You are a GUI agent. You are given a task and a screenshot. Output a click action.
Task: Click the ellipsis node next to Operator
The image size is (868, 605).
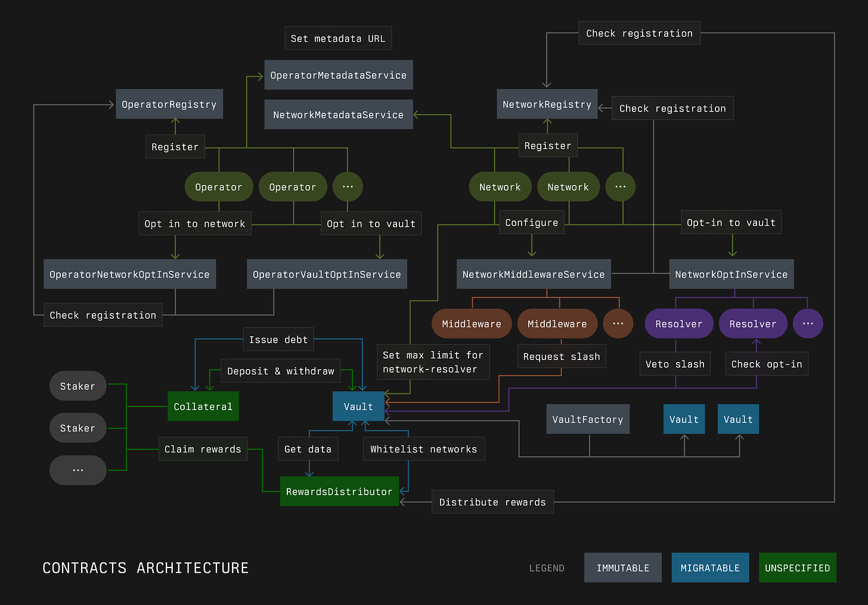pyautogui.click(x=348, y=187)
